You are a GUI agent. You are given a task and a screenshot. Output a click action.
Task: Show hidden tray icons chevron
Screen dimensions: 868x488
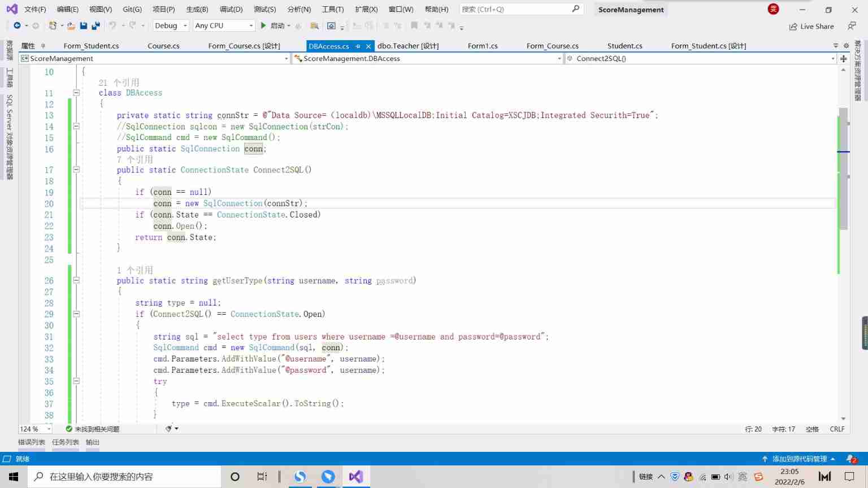coord(661,477)
